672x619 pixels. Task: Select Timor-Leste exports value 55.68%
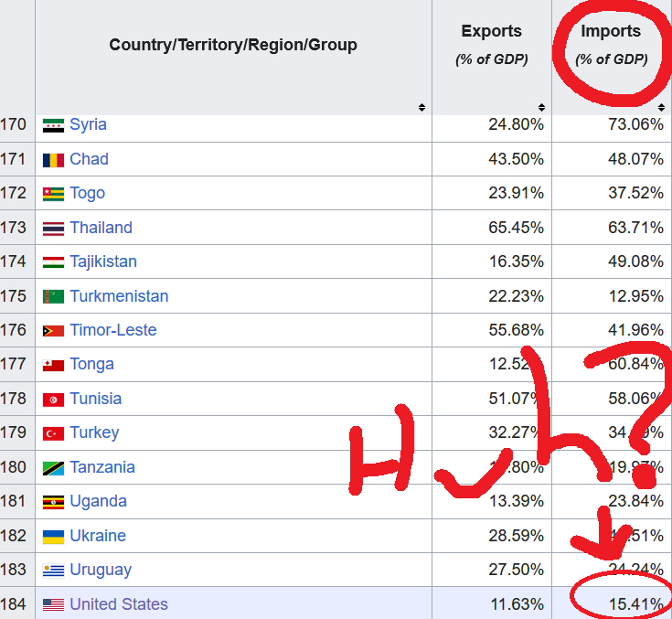click(x=516, y=330)
